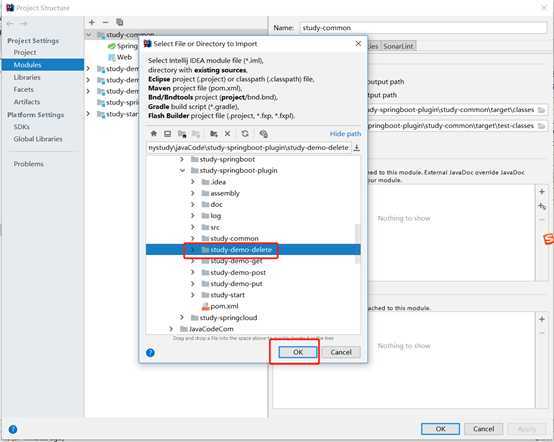Open the SonarLint tab
The image size is (554, 442).
click(x=398, y=46)
